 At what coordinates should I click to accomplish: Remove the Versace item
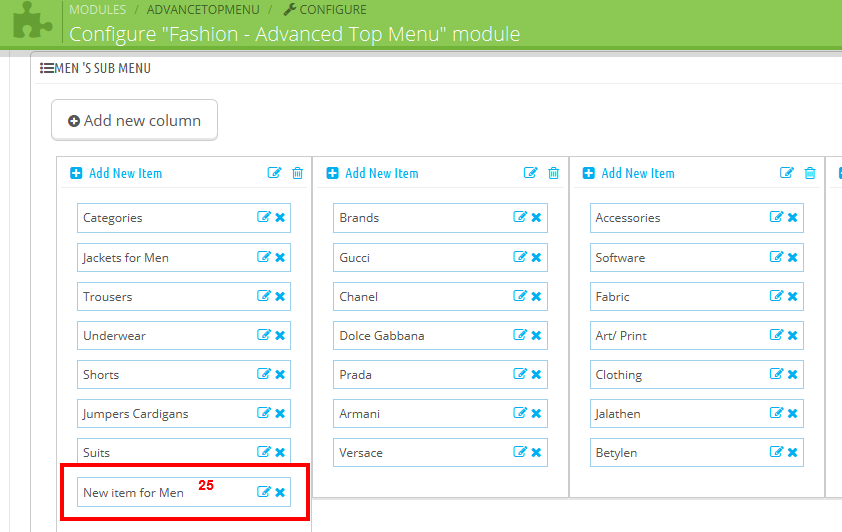coord(536,453)
